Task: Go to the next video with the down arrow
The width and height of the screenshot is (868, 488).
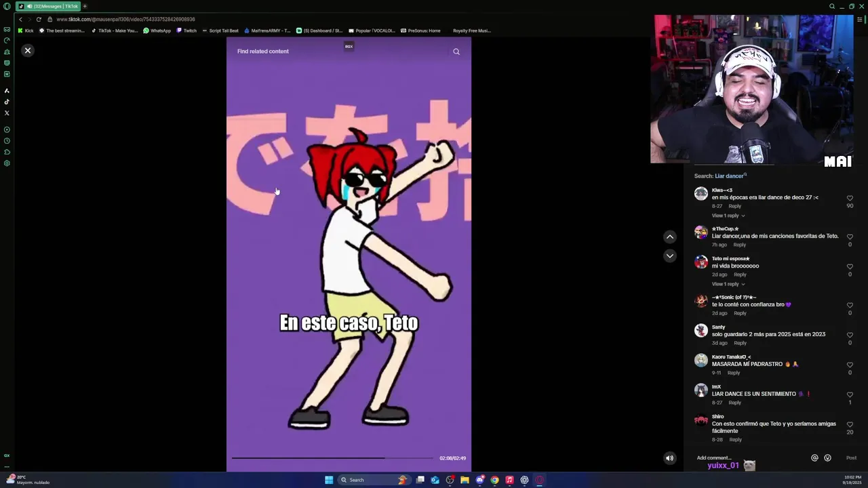Action: [x=669, y=256]
